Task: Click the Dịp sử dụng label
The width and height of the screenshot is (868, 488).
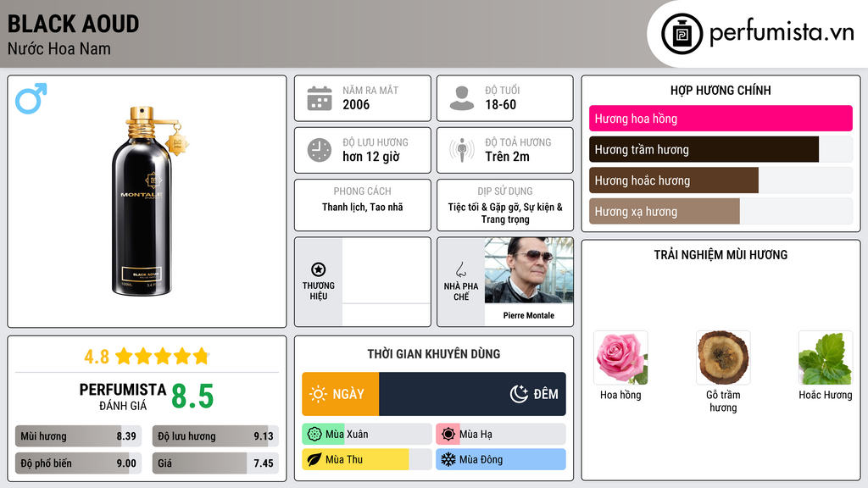Action: click(505, 191)
